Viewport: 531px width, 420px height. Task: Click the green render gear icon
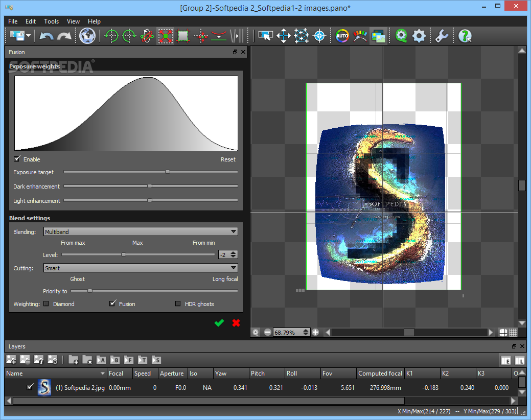(401, 36)
